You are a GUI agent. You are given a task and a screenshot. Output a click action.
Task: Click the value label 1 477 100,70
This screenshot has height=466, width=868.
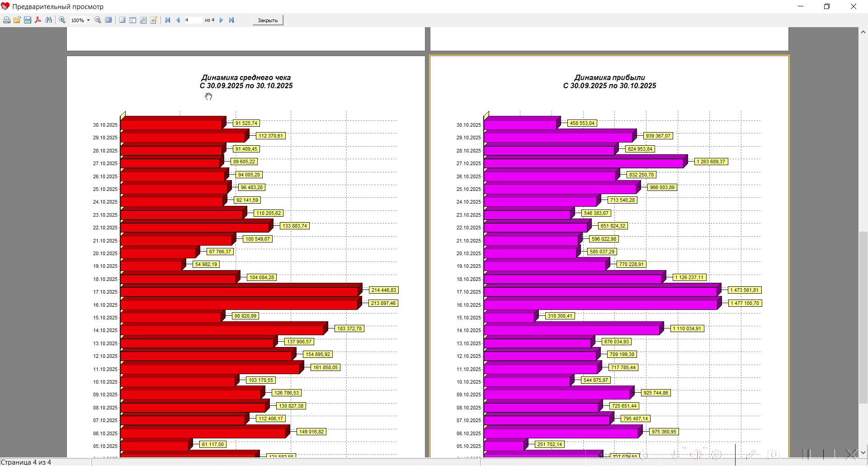coord(745,303)
